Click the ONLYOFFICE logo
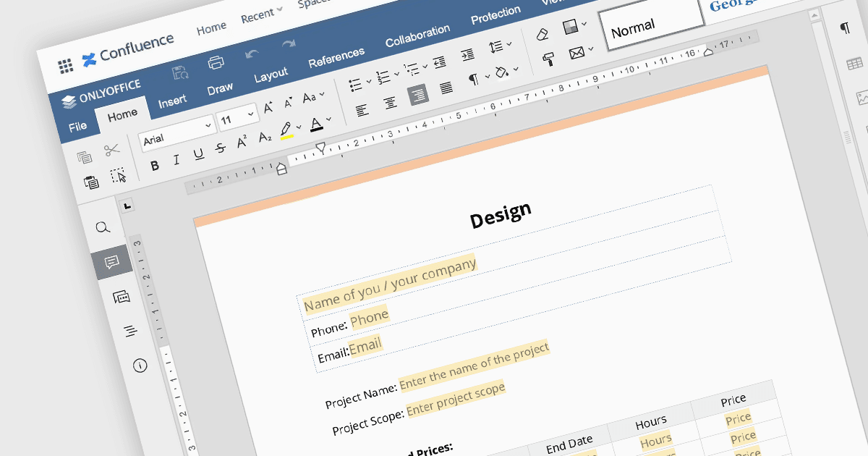This screenshot has width=868, height=456. (x=101, y=94)
